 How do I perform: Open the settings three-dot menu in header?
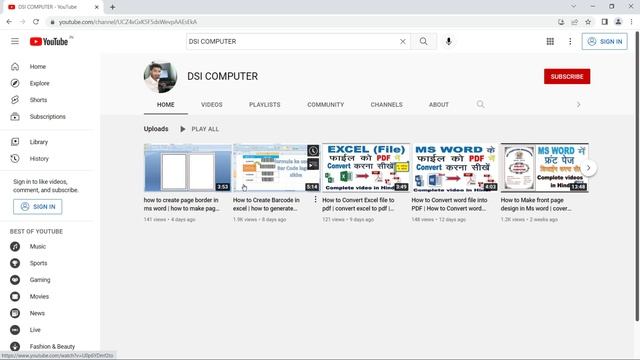pyautogui.click(x=570, y=41)
